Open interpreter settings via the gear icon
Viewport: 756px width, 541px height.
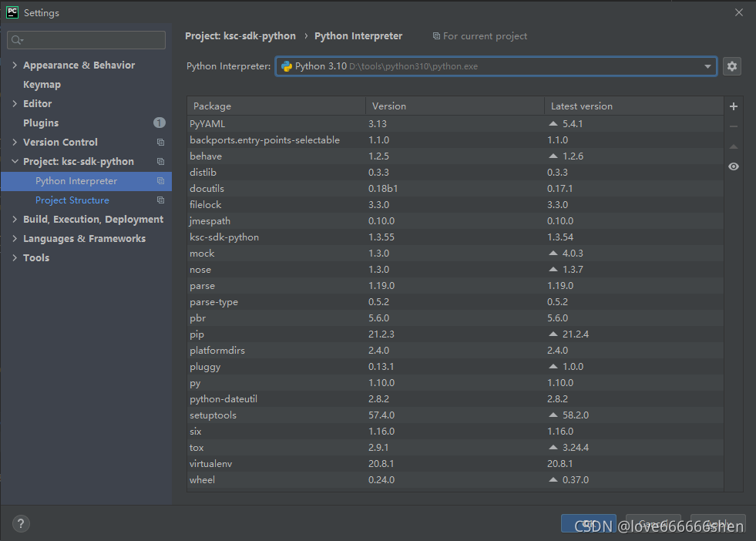pos(731,66)
